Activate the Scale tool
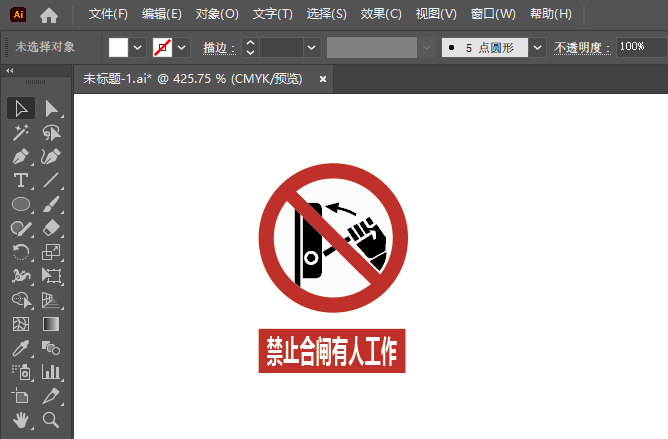The image size is (668, 439). coord(51,252)
